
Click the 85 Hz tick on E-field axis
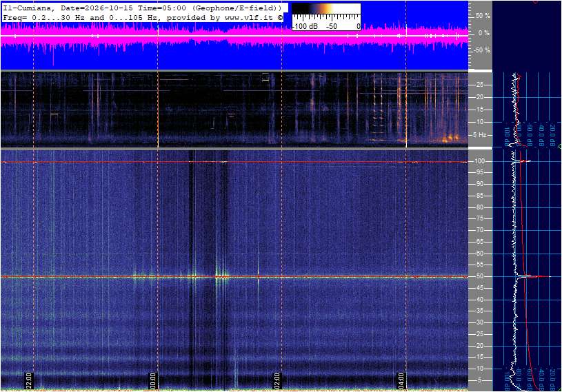click(x=479, y=196)
